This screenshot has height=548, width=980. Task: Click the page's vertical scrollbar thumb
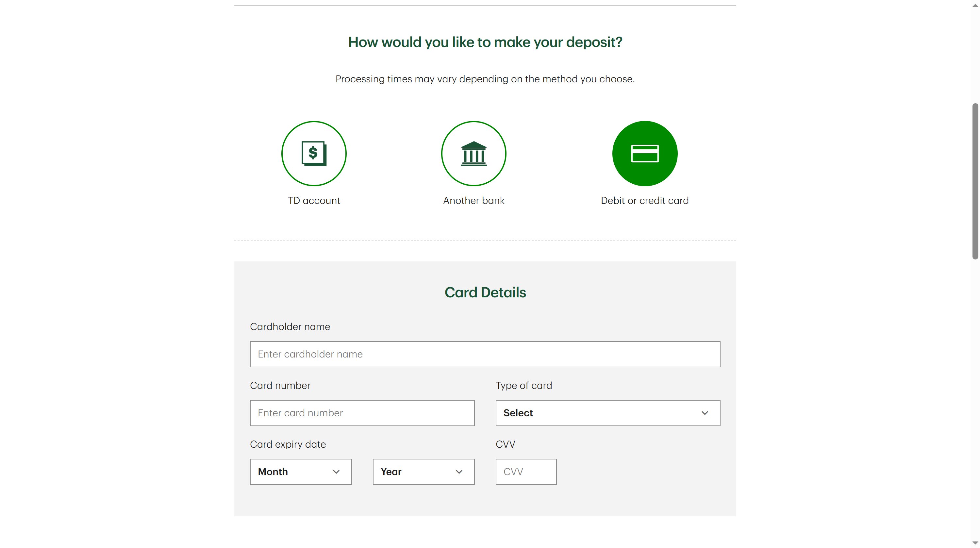pos(975,181)
